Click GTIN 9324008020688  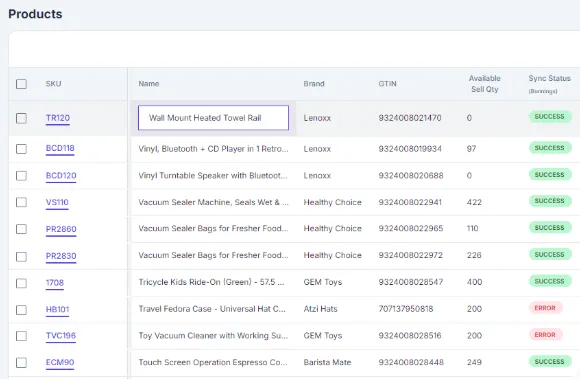[x=411, y=176]
